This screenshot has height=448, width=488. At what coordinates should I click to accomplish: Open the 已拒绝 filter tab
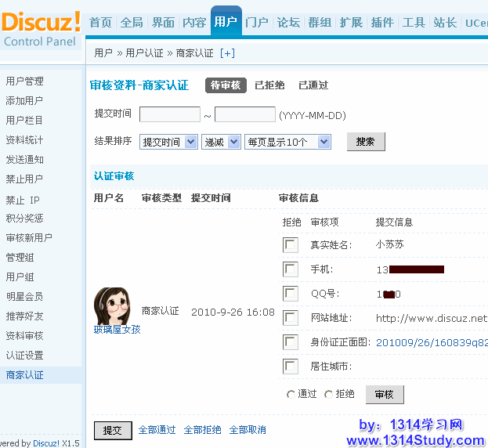point(269,85)
